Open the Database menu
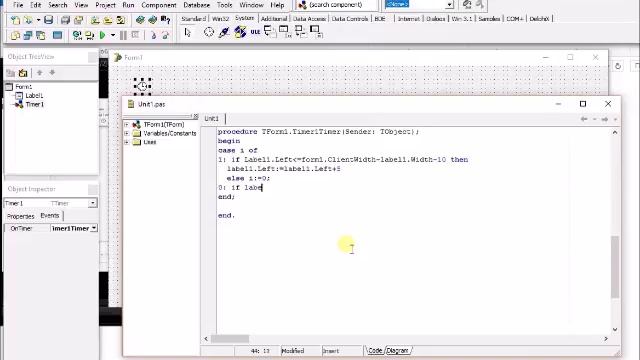 [x=196, y=5]
